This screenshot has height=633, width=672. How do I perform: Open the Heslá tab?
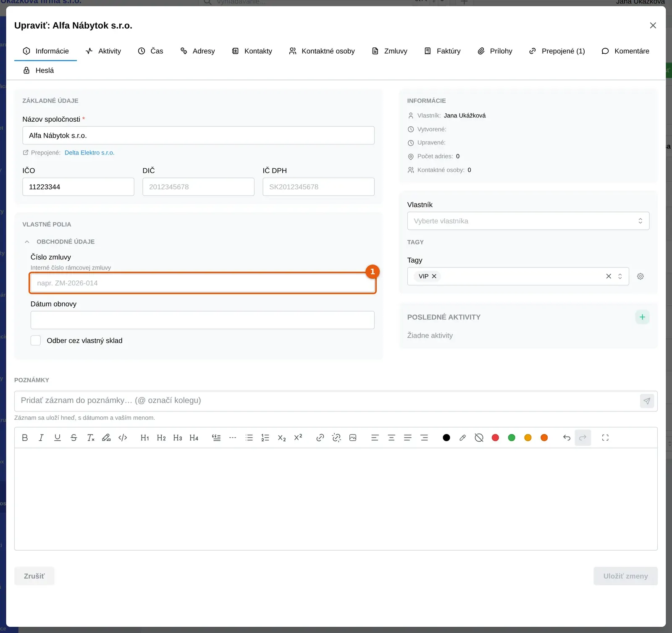(x=39, y=71)
